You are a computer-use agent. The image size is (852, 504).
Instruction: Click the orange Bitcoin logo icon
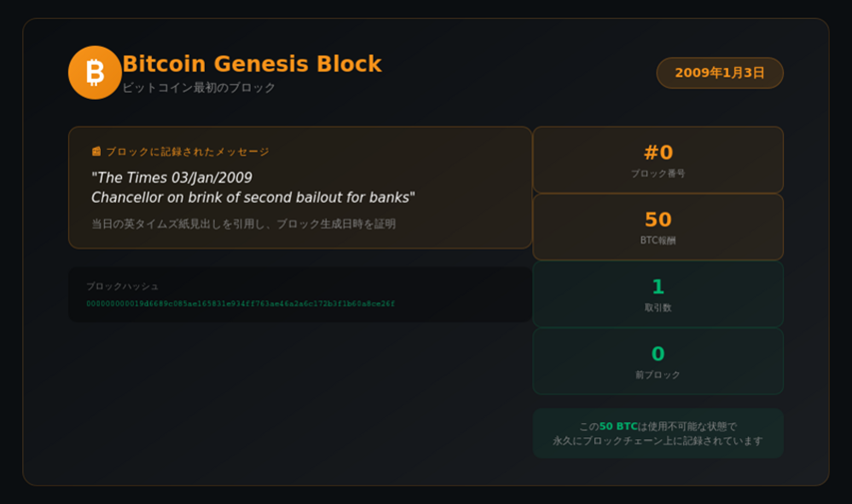(95, 73)
